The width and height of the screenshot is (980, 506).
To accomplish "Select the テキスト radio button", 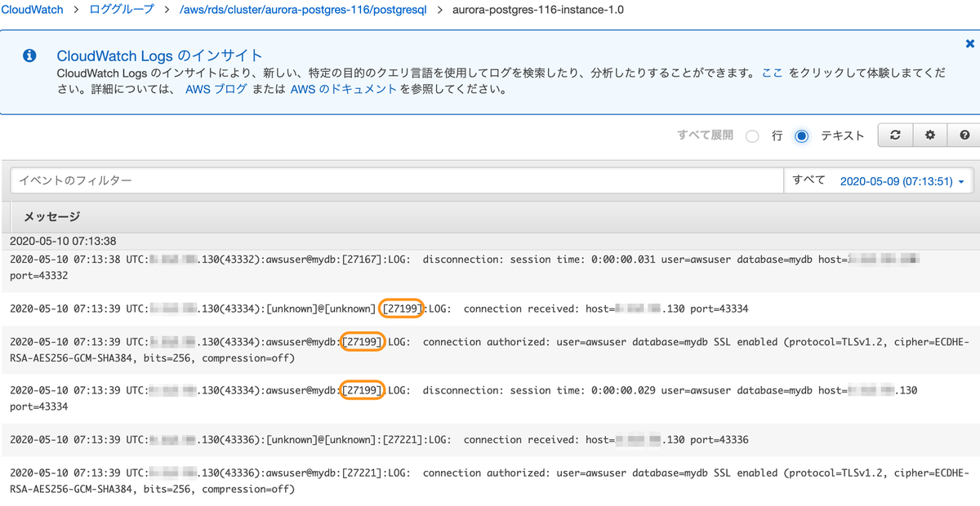I will coord(801,136).
